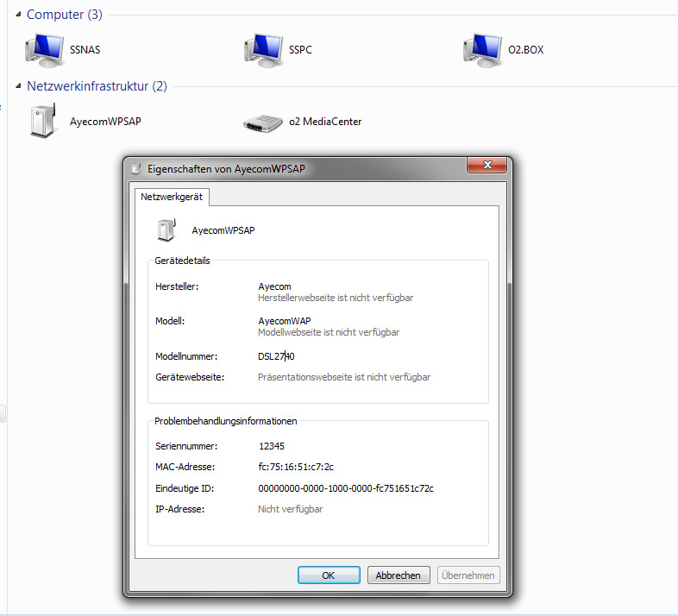
Task: Click the dialog title 'Eigenschaften von AyecomWPSAP'
Action: tap(226, 169)
